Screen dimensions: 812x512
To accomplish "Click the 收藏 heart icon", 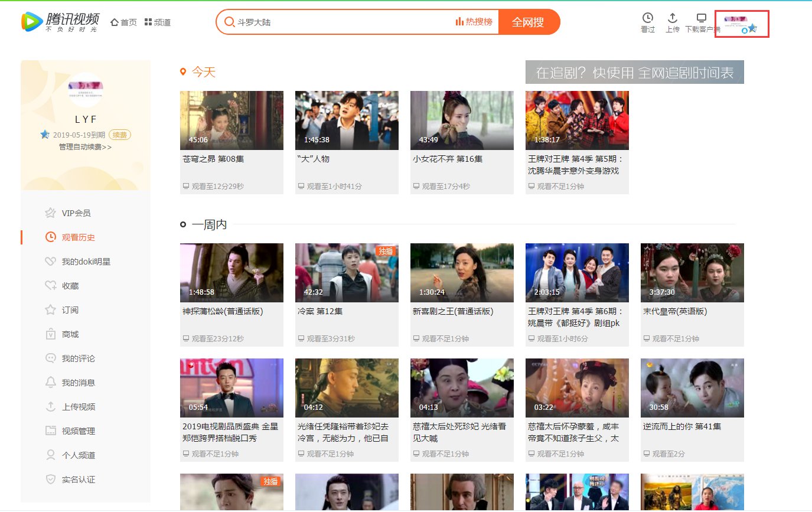I will (x=51, y=286).
